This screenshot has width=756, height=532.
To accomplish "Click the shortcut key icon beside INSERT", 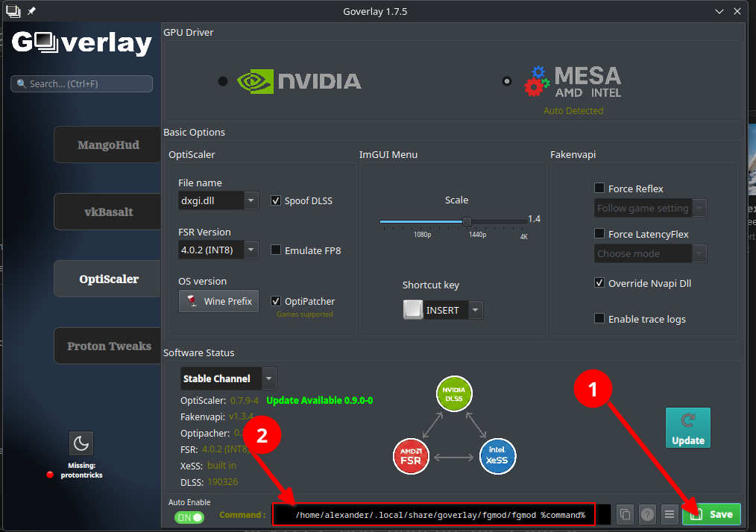I will 413,309.
